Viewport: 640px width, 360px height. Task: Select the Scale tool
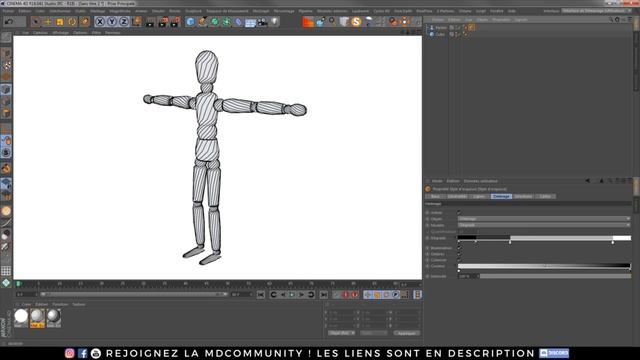point(60,22)
